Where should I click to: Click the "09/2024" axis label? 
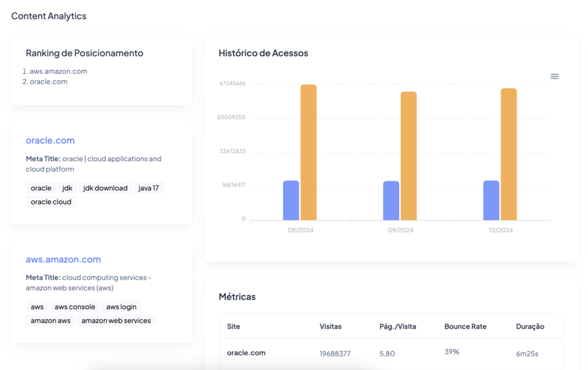[400, 229]
